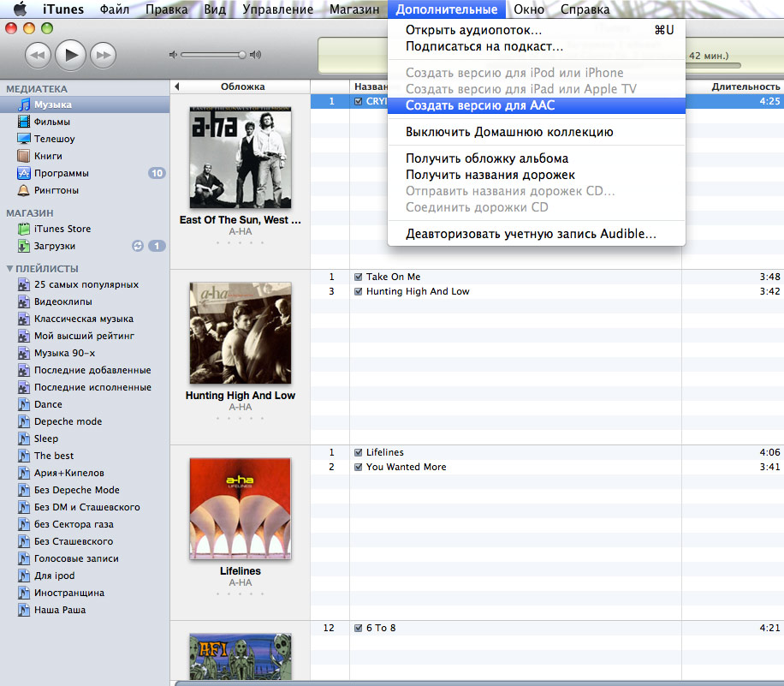
Task: Open the Последние добавленные playlist icon
Action: [23, 370]
